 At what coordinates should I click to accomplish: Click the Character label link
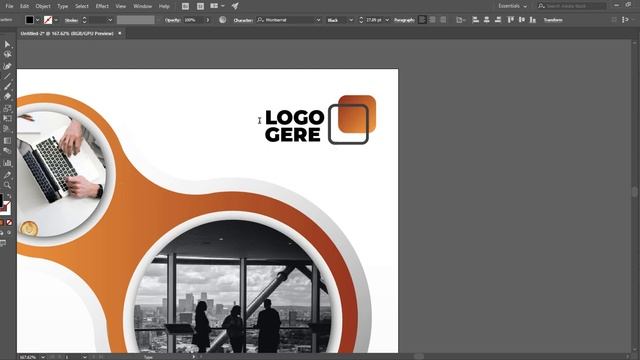[x=243, y=20]
